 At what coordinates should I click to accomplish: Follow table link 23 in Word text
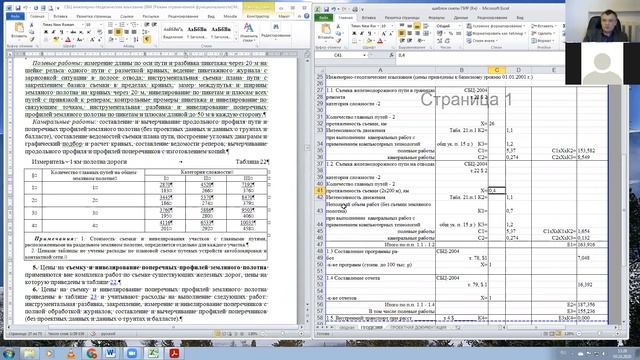pos(93,297)
